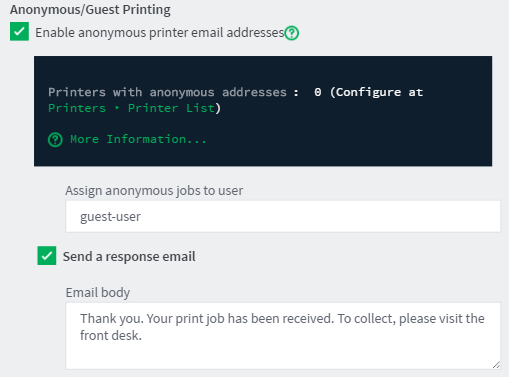This screenshot has height=377, width=509.
Task: Click the Enable anonymous printer email addresses label
Action: point(160,33)
